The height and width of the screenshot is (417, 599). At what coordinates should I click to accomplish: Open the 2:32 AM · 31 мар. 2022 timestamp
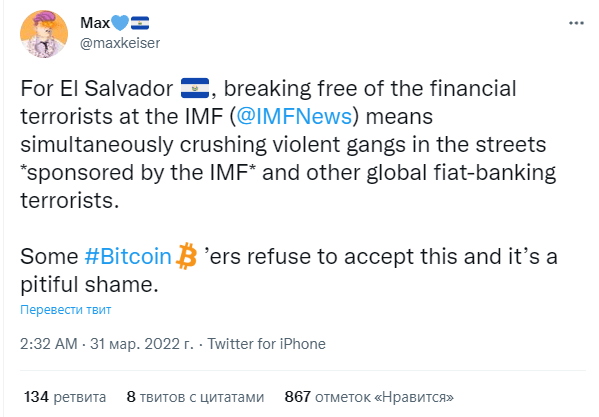[107, 344]
